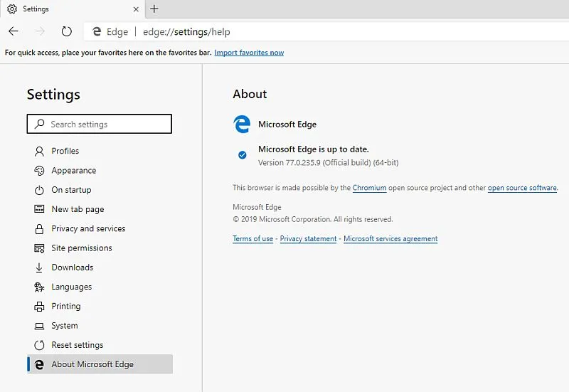The height and width of the screenshot is (392, 569).
Task: Click the Profiles person icon
Action: (39, 152)
